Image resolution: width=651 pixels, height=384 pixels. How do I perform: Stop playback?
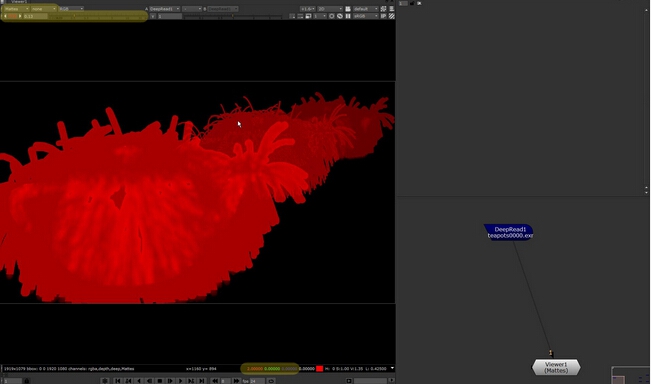click(159, 381)
